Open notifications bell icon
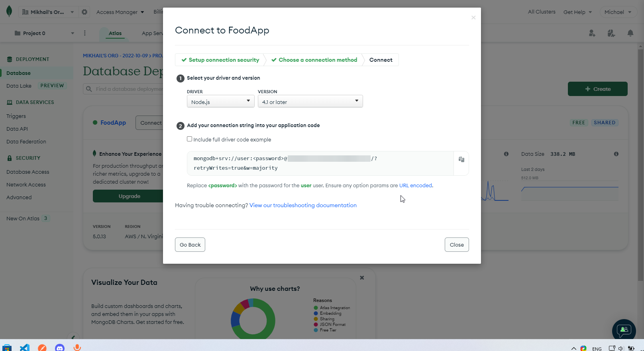644x351 pixels. [x=630, y=33]
